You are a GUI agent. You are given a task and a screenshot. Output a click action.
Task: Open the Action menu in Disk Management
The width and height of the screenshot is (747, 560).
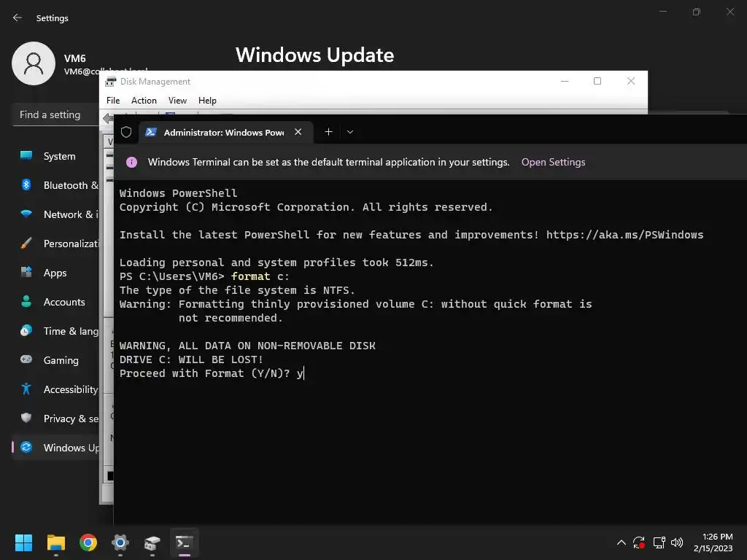pos(144,101)
